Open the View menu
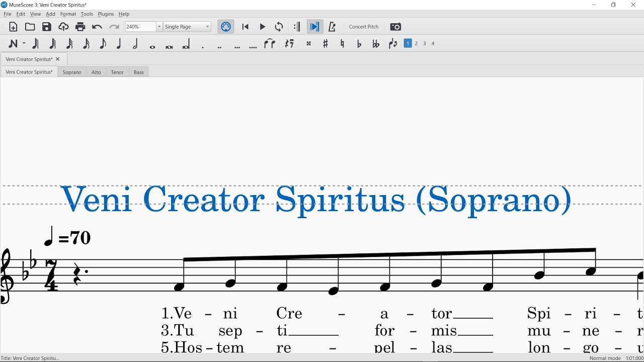This screenshot has width=644, height=362. pyautogui.click(x=35, y=14)
